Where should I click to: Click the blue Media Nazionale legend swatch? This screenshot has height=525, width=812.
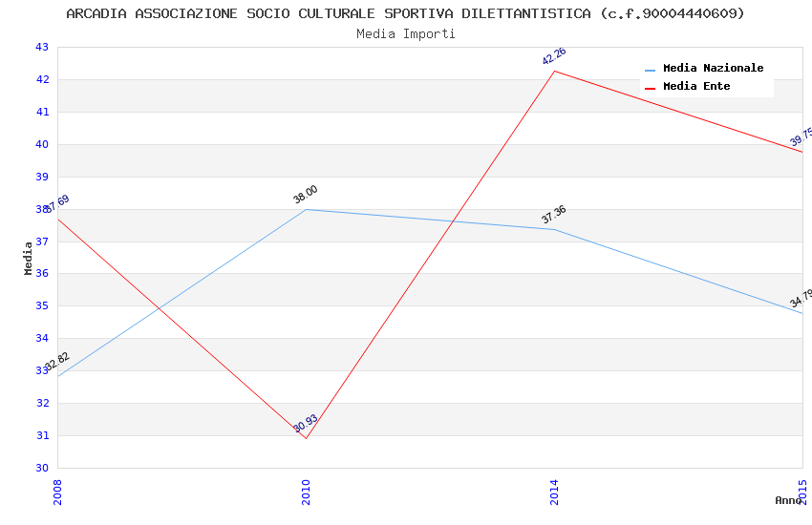(651, 70)
